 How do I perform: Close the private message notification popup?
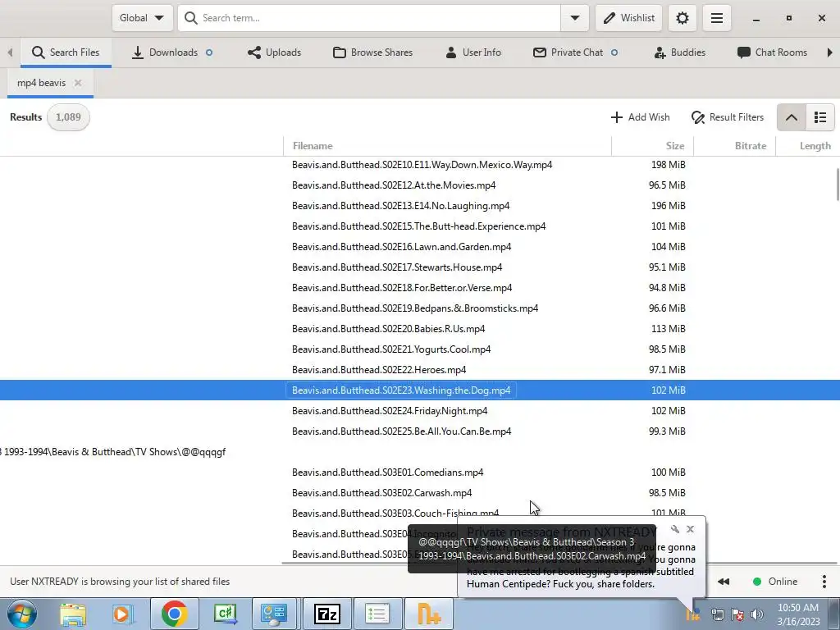pos(690,529)
